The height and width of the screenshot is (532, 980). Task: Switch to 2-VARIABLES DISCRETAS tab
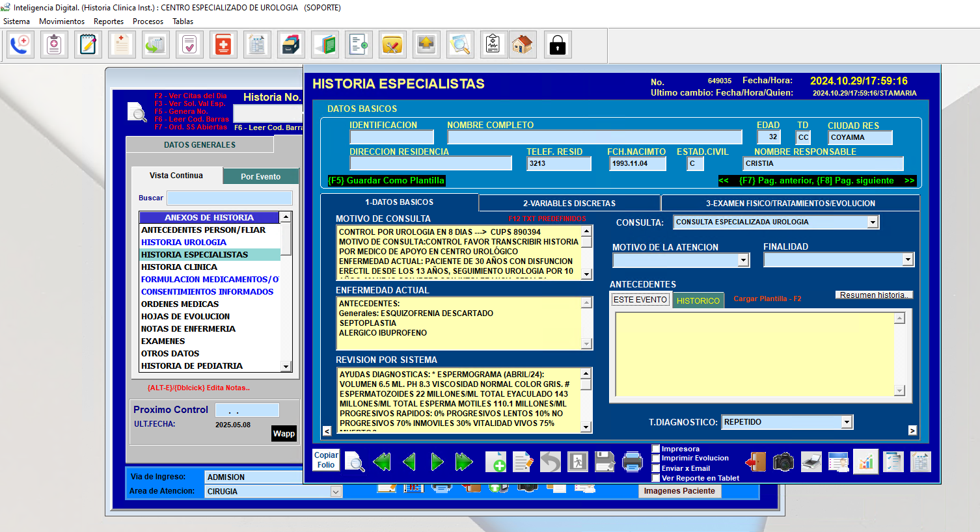(x=569, y=203)
